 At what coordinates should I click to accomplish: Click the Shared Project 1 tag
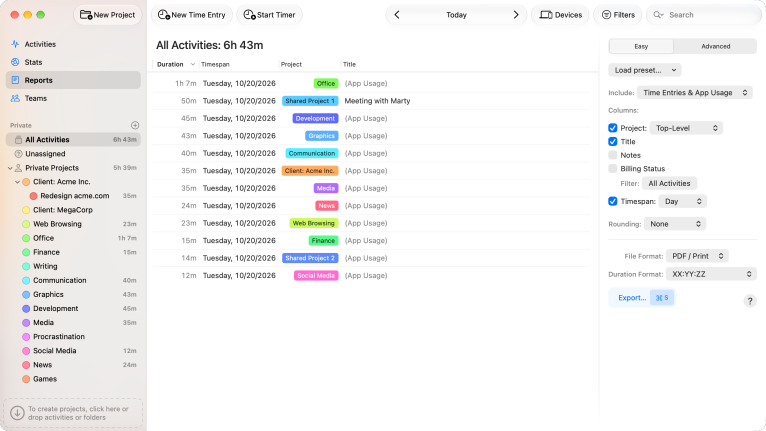pos(310,101)
